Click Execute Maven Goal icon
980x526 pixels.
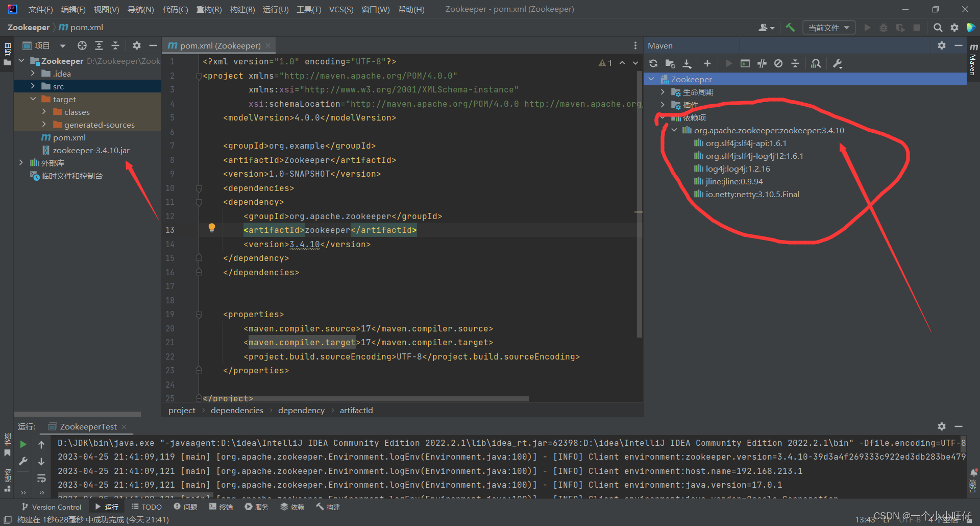click(x=745, y=63)
